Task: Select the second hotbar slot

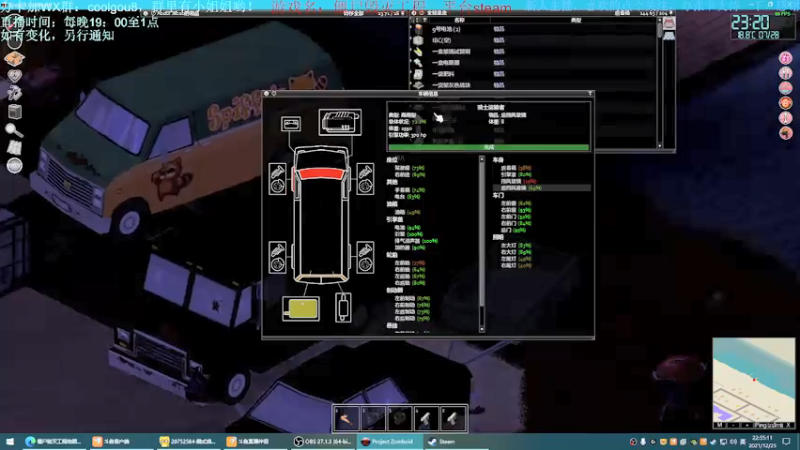Action: tap(373, 418)
